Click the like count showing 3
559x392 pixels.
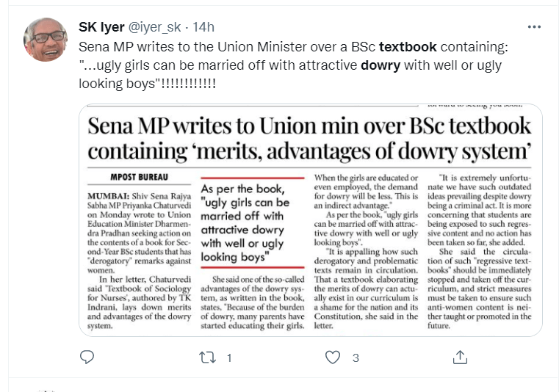356,358
